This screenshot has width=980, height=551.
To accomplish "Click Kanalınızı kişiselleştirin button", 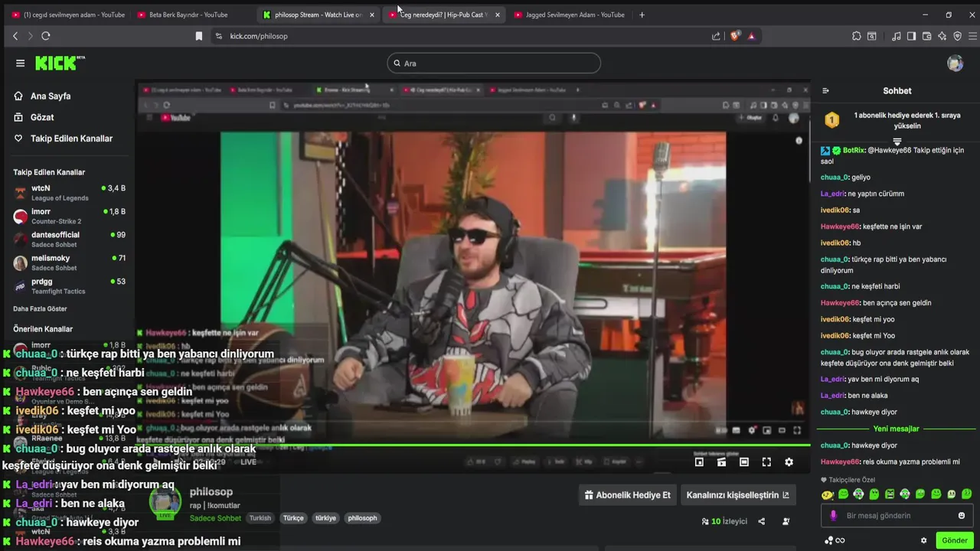I will [x=737, y=495].
